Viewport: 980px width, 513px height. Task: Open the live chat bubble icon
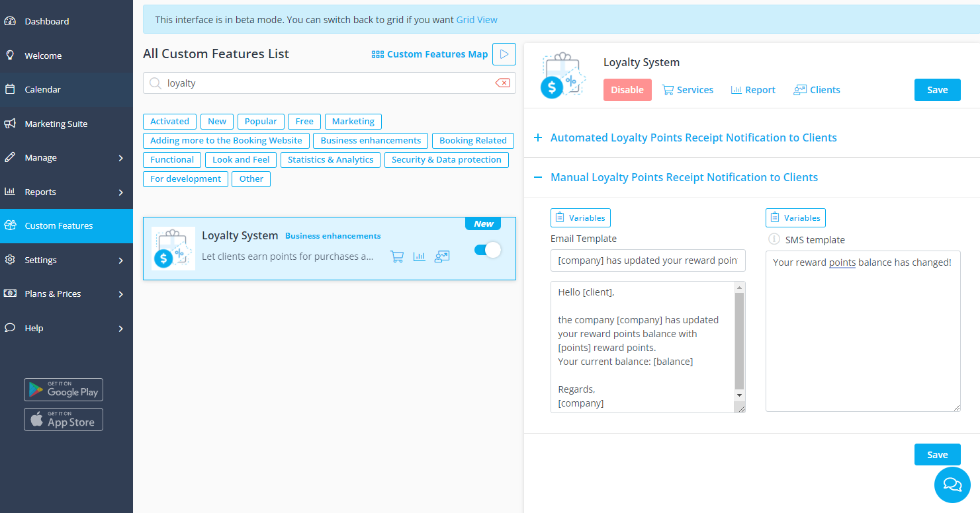(952, 485)
